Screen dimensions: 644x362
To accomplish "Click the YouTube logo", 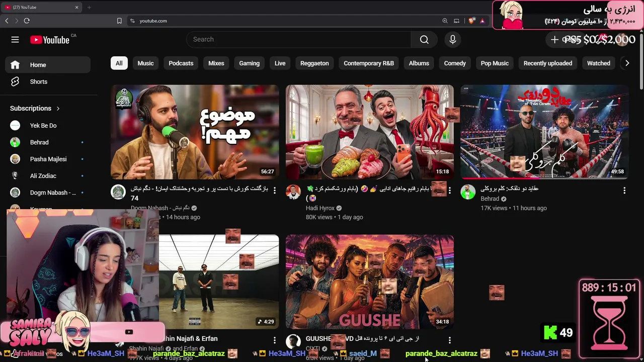I will pyautogui.click(x=50, y=40).
